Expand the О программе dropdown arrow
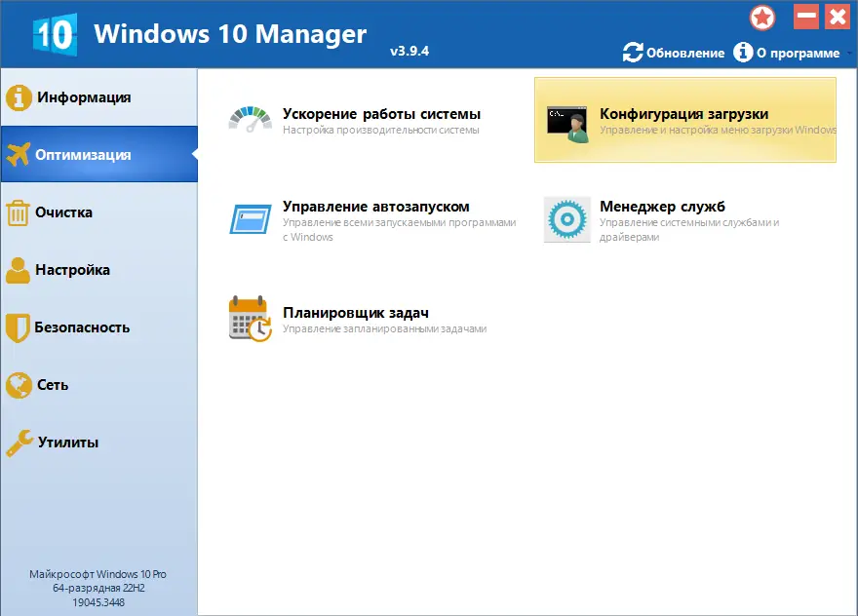This screenshot has height=616, width=858. pos(847,54)
